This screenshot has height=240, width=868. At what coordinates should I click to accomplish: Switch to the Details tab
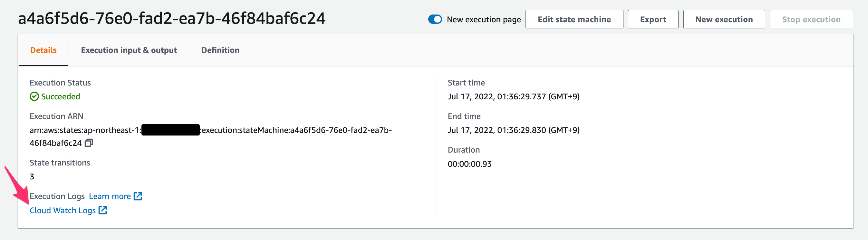click(43, 50)
